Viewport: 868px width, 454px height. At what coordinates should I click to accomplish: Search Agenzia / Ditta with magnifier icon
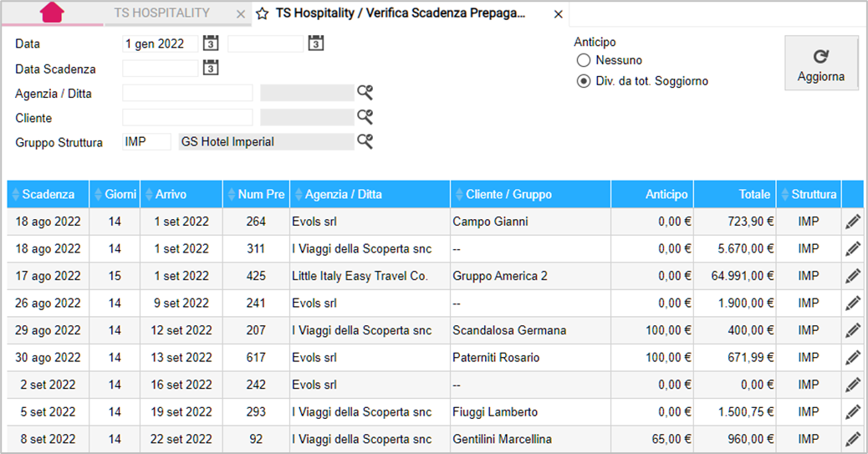click(365, 93)
